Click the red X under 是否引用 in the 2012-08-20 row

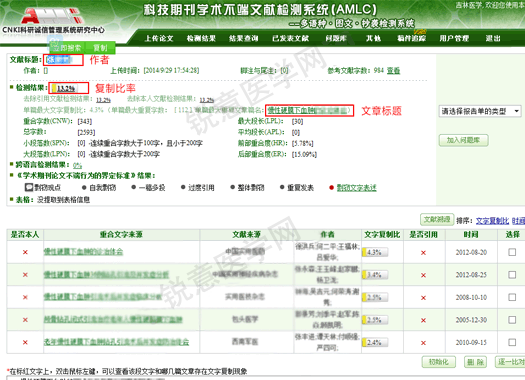pyautogui.click(x=423, y=252)
